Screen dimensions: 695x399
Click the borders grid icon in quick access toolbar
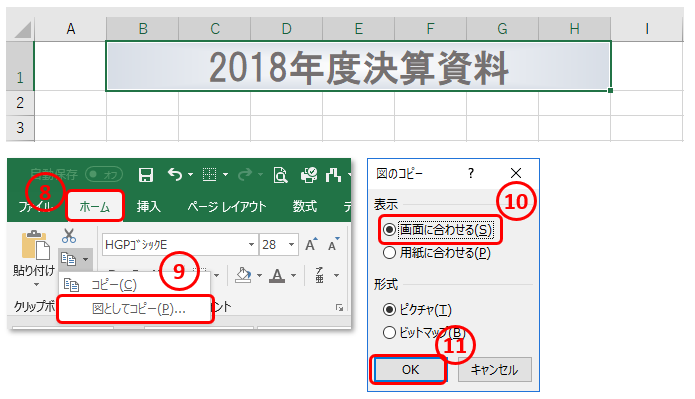(x=209, y=175)
